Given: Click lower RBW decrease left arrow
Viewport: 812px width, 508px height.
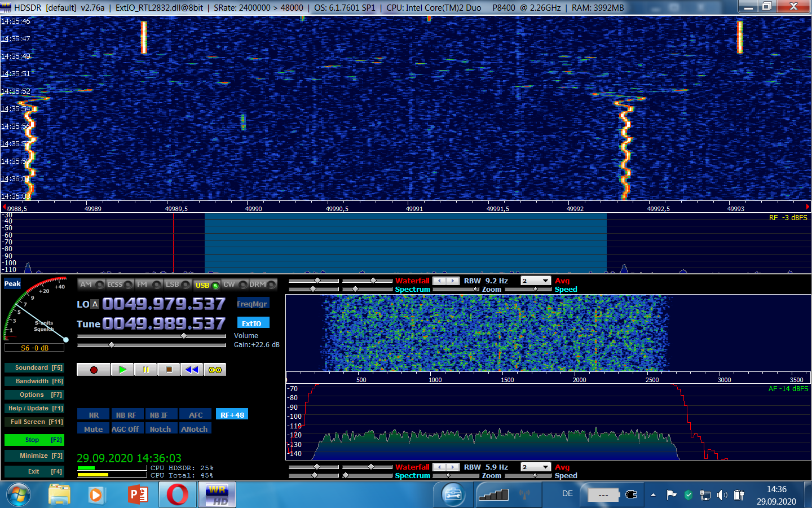Looking at the screenshot, I should point(439,467).
